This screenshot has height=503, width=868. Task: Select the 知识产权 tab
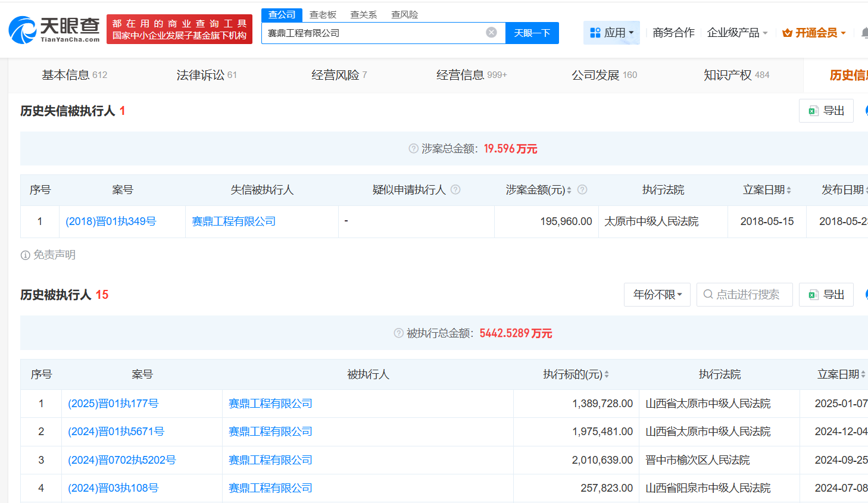736,75
